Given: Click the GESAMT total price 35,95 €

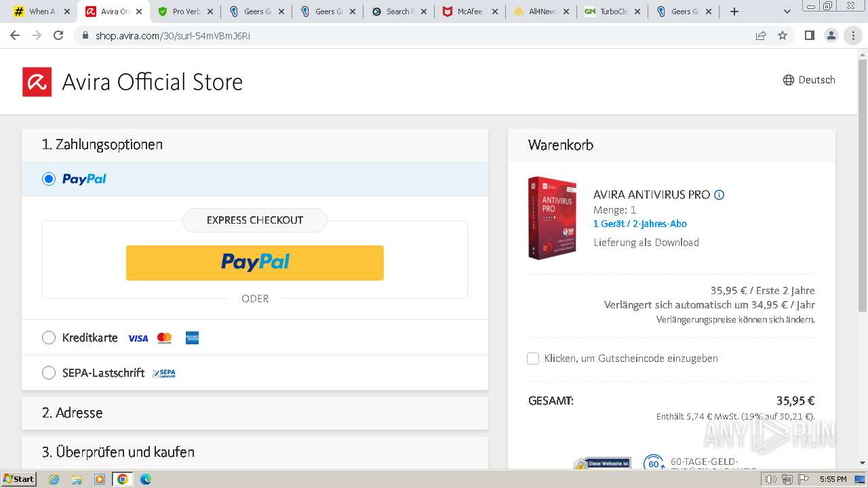Looking at the screenshot, I should click(x=795, y=401).
